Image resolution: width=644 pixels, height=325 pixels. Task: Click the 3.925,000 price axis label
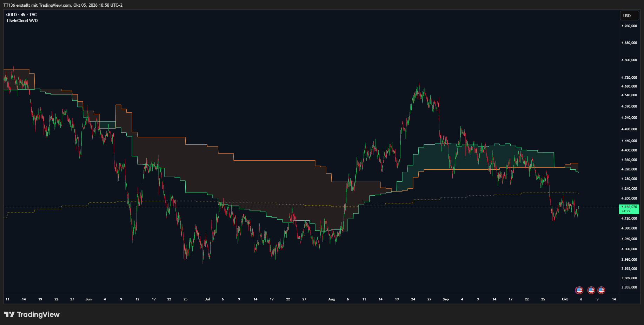629,269
